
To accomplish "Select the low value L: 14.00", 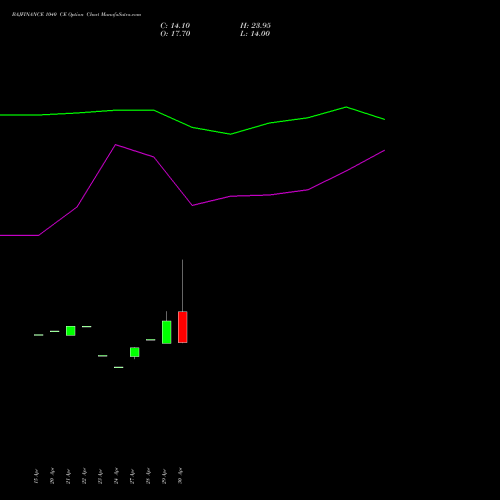I will [255, 34].
